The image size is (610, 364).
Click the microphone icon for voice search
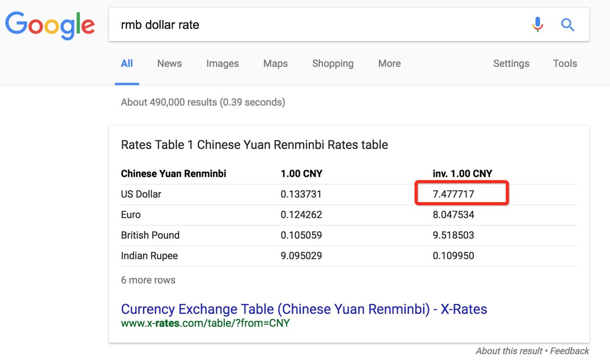(x=537, y=25)
